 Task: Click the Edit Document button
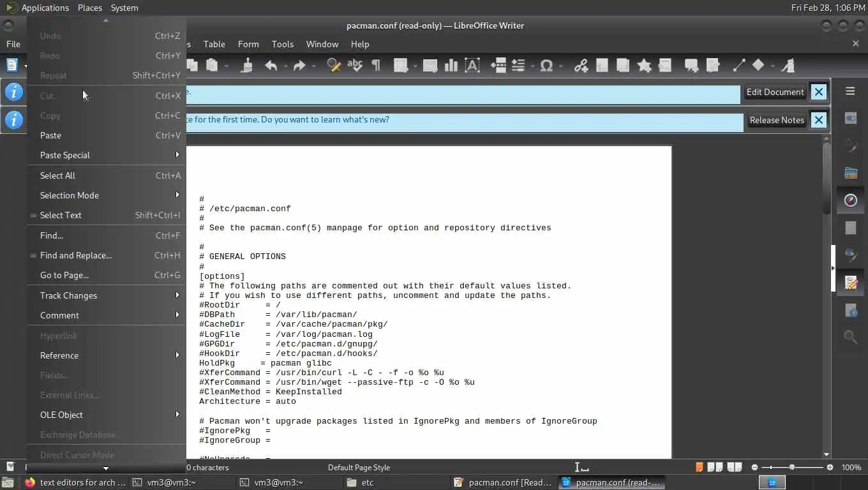click(775, 92)
